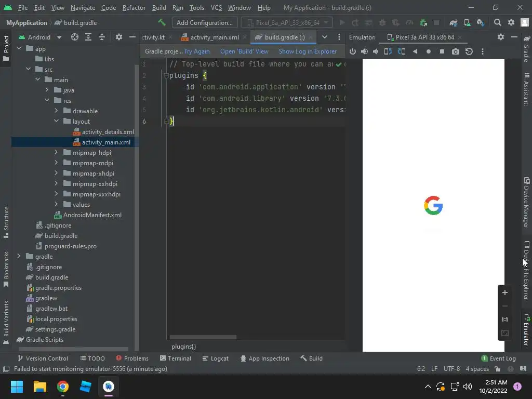
Task: Click the editor horizontal scrollbar
Action: click(x=203, y=337)
